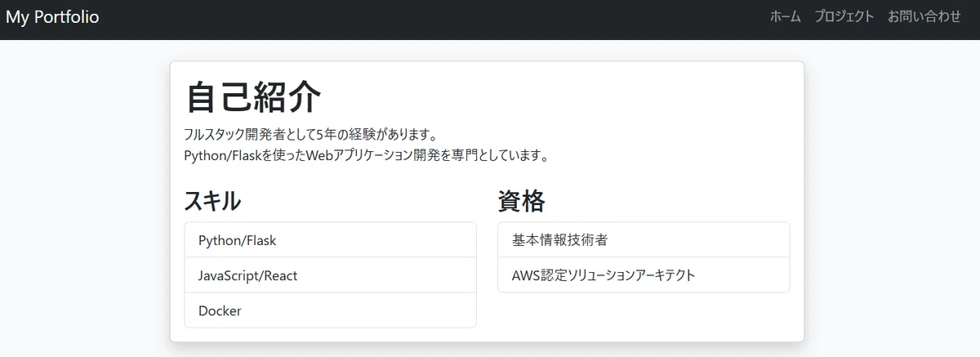Click the フルスタック開発者として5年 sentence
The height and width of the screenshot is (357, 980).
pos(311,134)
